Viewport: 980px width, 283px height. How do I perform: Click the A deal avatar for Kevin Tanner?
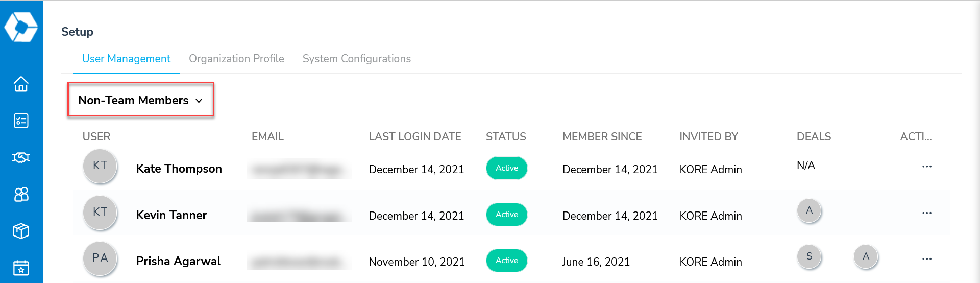(809, 210)
